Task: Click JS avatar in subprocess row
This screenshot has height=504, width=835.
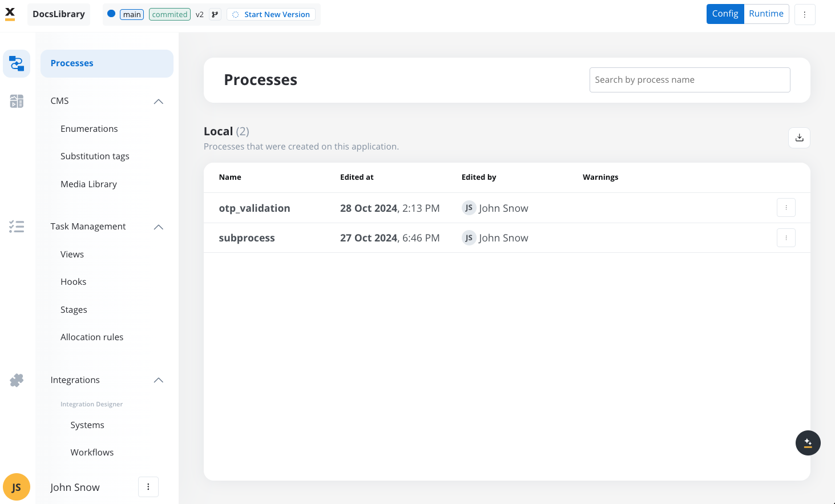Action: click(x=469, y=238)
